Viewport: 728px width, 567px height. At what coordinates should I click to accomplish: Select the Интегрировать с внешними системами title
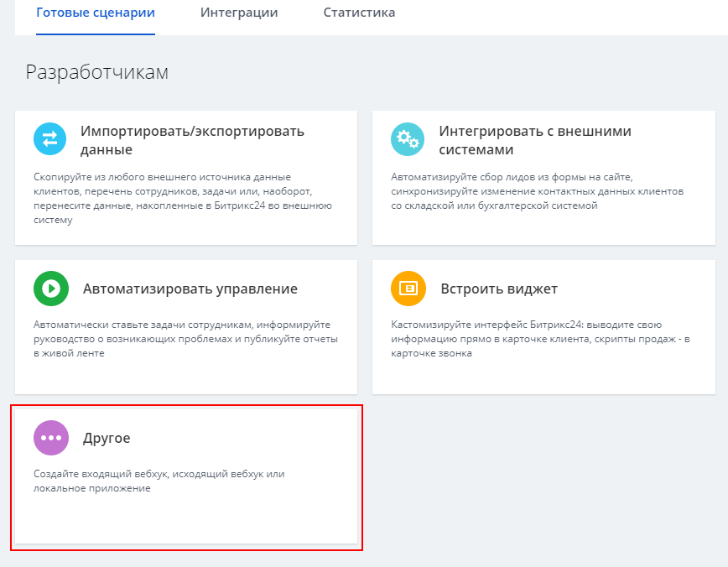click(535, 140)
